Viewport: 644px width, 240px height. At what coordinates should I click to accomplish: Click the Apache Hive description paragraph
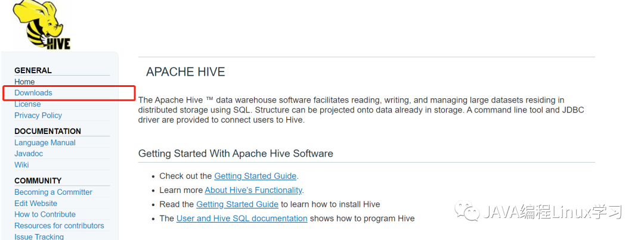tap(361, 111)
